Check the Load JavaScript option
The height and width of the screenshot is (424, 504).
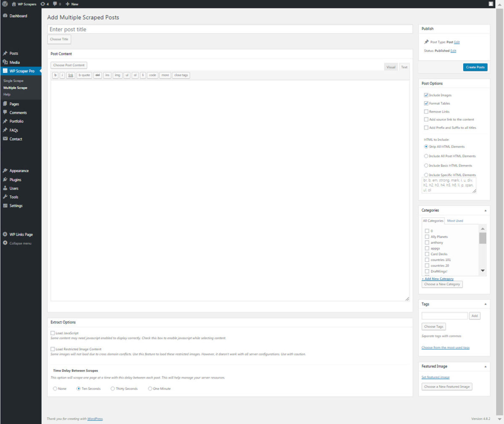pos(52,333)
